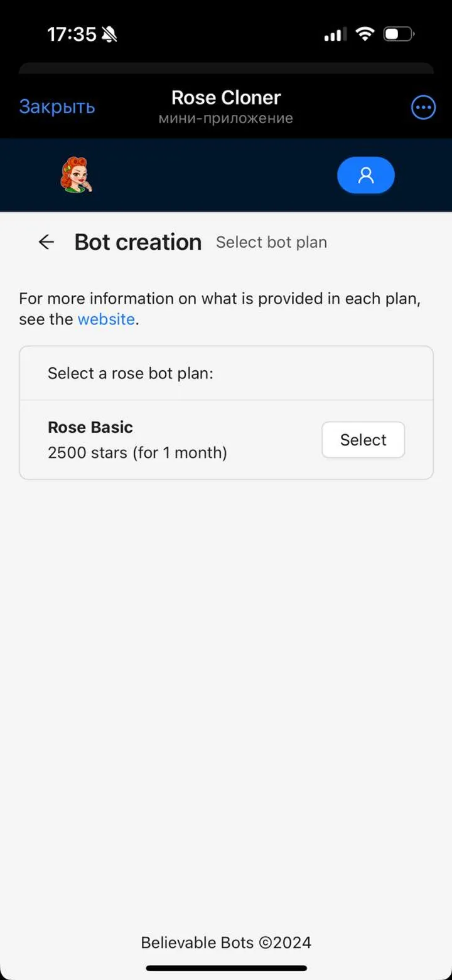Tap the Wi-Fi status icon

[367, 34]
